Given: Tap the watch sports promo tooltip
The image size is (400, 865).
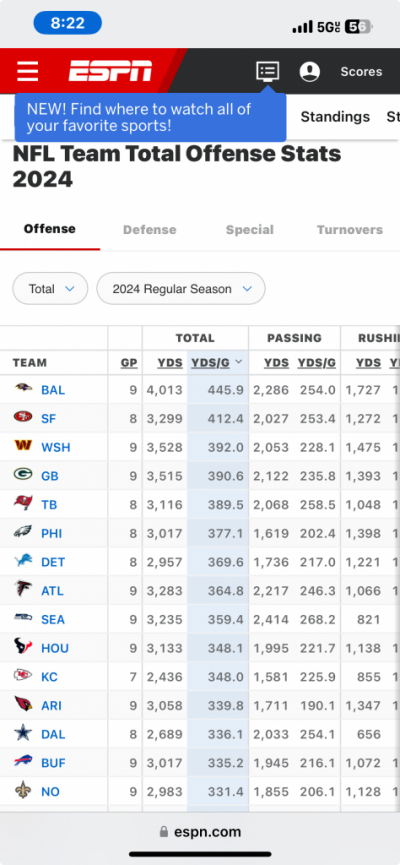Looking at the screenshot, I should [150, 118].
